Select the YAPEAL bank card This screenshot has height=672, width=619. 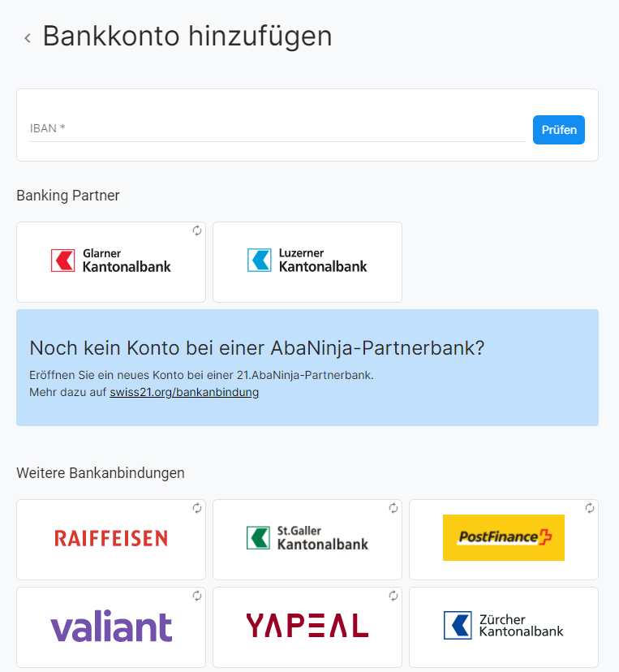pos(307,627)
